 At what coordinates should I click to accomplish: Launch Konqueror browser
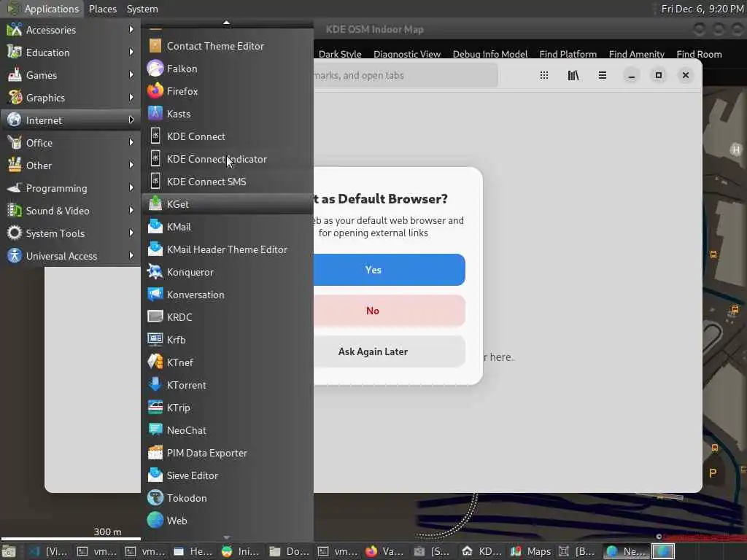[228, 272]
